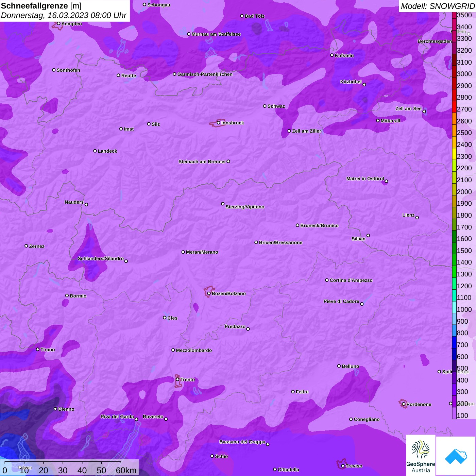Click the Trento city marker
476x476 pixels.
click(x=177, y=379)
